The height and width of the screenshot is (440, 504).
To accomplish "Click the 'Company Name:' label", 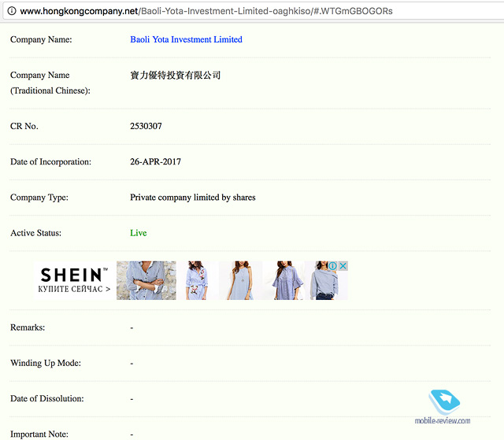I will 41,39.
